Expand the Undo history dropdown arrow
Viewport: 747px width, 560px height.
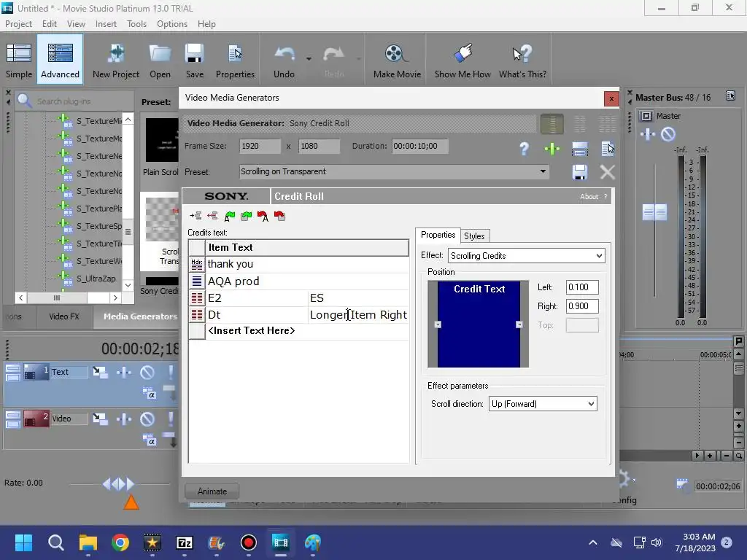point(309,58)
